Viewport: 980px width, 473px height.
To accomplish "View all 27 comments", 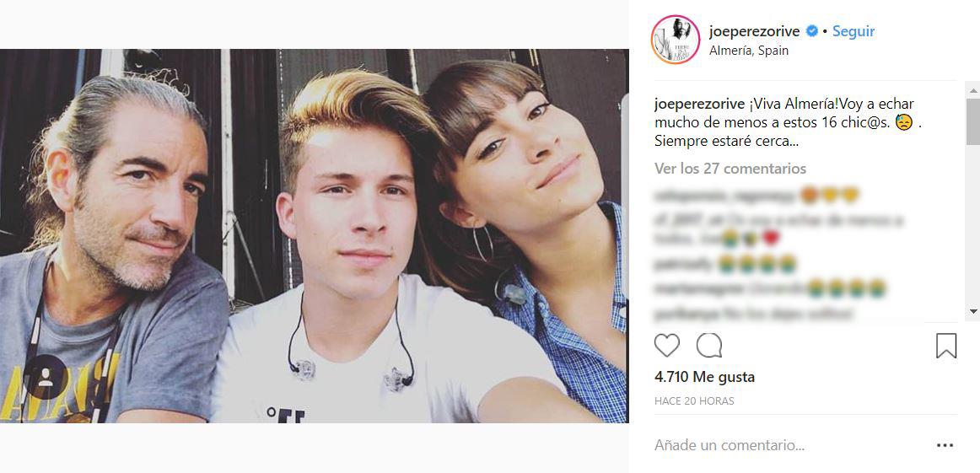I will click(x=730, y=168).
